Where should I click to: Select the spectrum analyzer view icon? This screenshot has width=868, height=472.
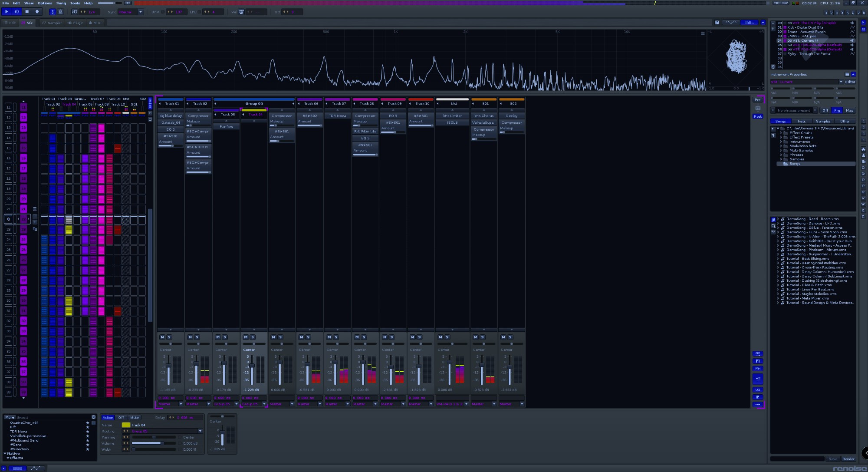pos(749,23)
